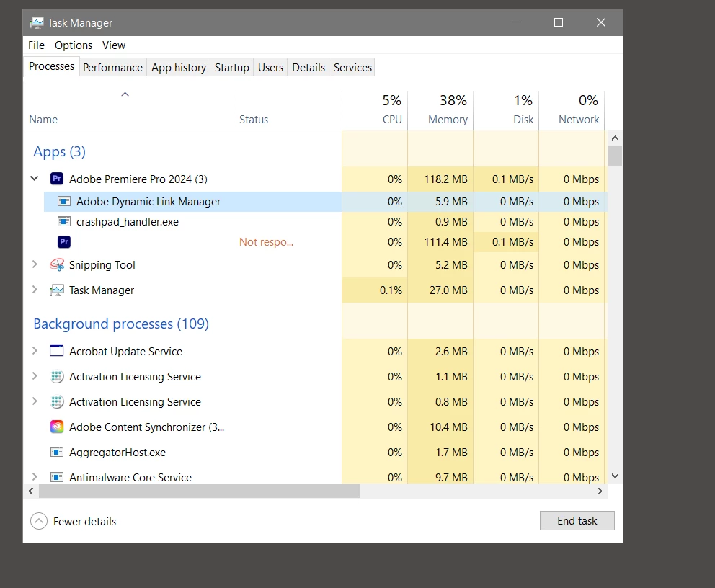Click the vertical scrollbar thumb
This screenshot has width=715, height=588.
(x=615, y=156)
